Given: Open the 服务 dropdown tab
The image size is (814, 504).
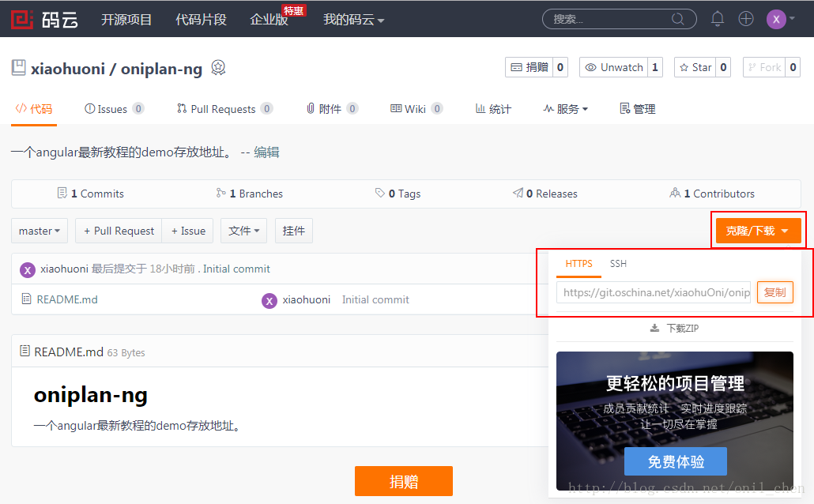Looking at the screenshot, I should click(565, 109).
